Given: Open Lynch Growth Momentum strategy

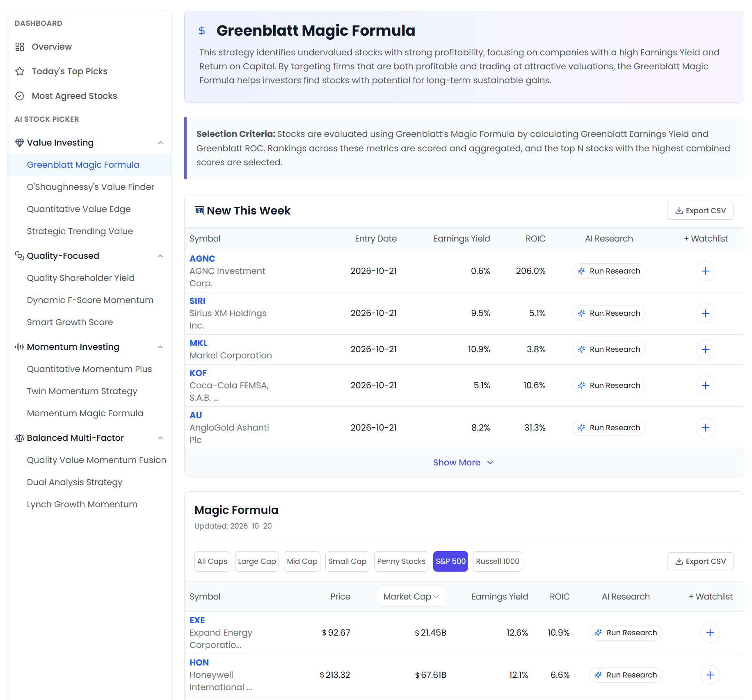Looking at the screenshot, I should coord(82,504).
